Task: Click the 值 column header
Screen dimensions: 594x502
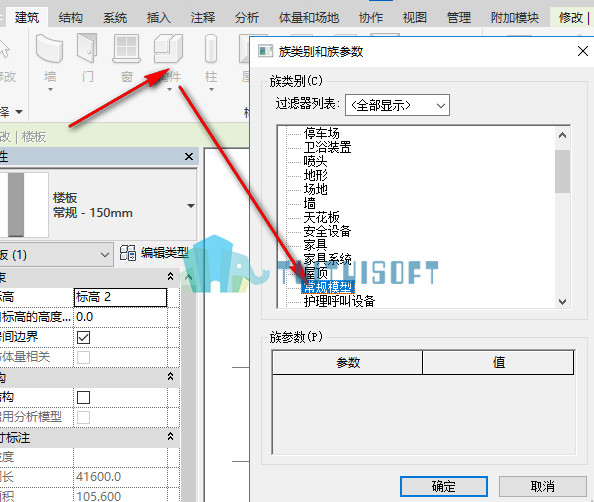Action: [498, 363]
